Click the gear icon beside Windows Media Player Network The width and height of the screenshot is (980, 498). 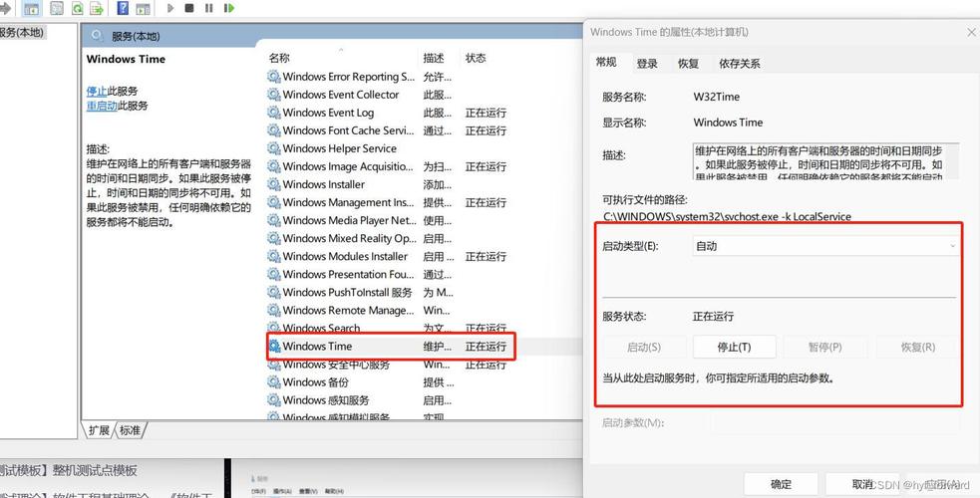274,220
